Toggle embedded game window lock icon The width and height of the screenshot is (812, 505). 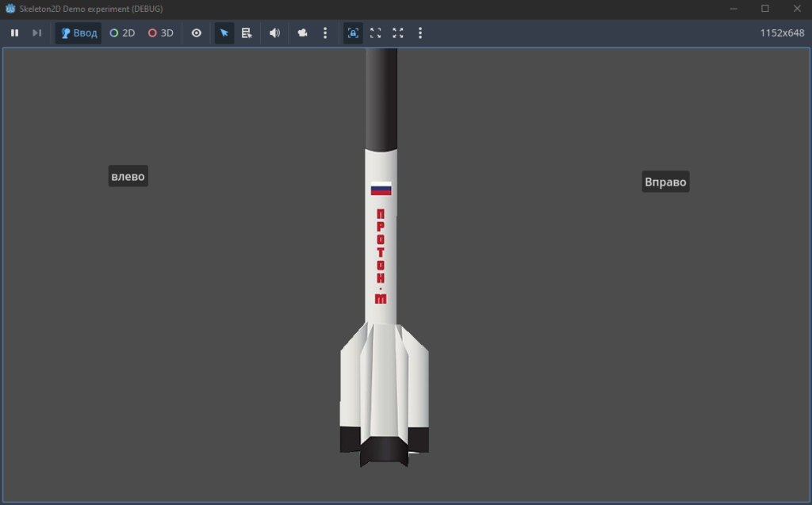[353, 33]
